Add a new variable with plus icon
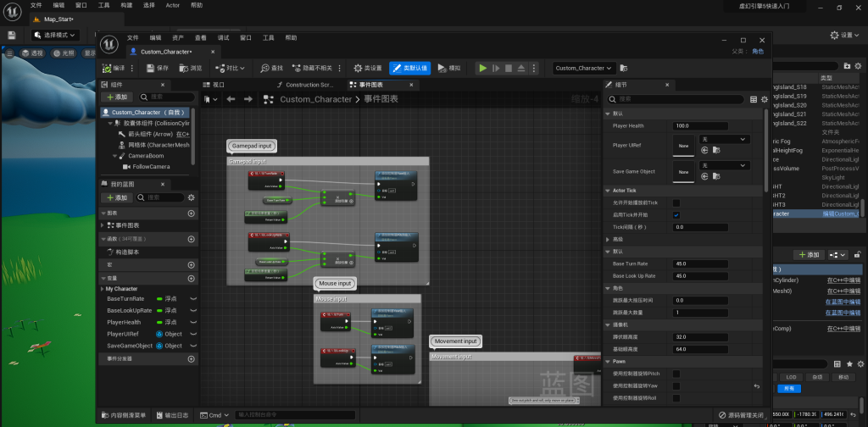 [x=191, y=278]
